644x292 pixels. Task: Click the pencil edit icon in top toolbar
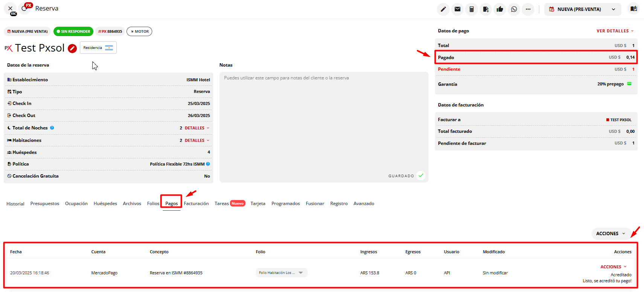point(443,9)
